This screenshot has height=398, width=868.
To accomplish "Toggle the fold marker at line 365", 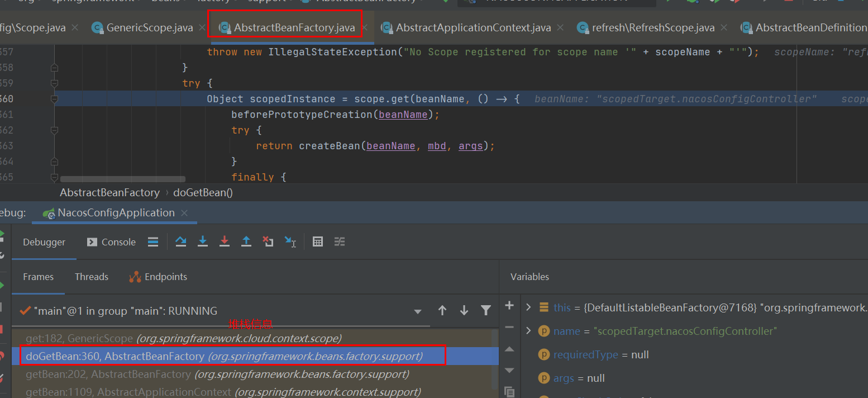I will (x=54, y=177).
